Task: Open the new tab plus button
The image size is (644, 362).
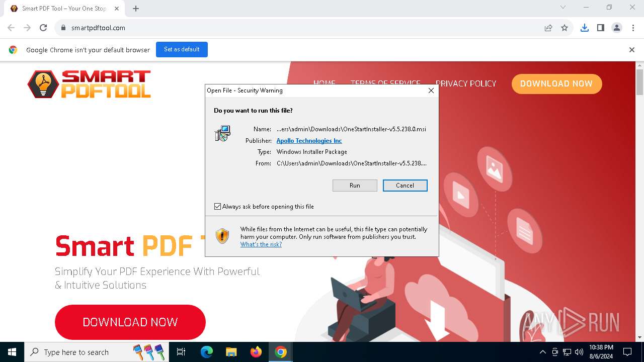Action: 136,9
